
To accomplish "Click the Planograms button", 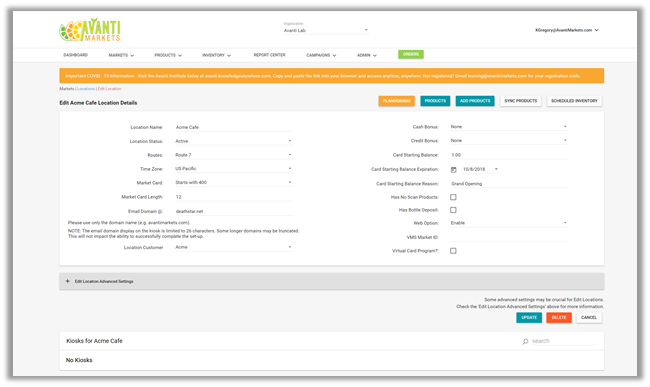I will (x=396, y=101).
